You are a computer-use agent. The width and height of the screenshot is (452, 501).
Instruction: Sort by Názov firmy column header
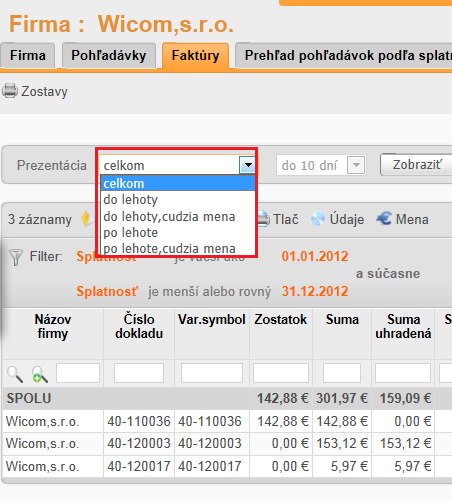(x=53, y=326)
